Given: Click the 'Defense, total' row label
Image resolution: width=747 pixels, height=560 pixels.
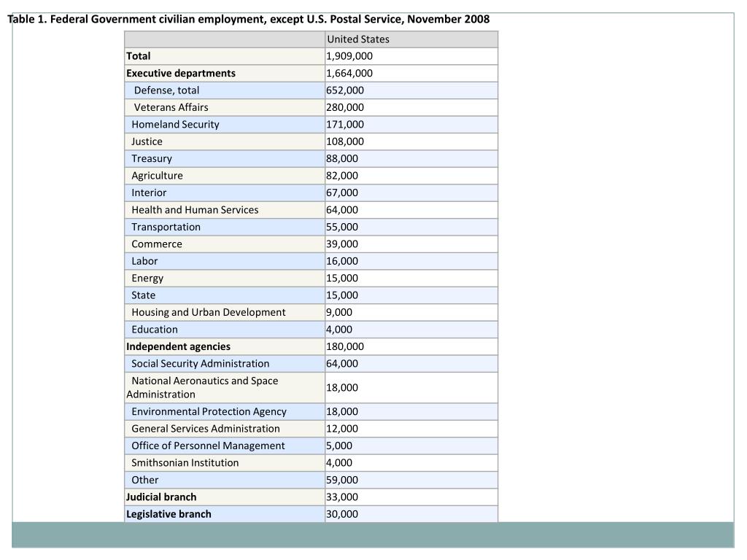Looking at the screenshot, I should coord(166,90).
